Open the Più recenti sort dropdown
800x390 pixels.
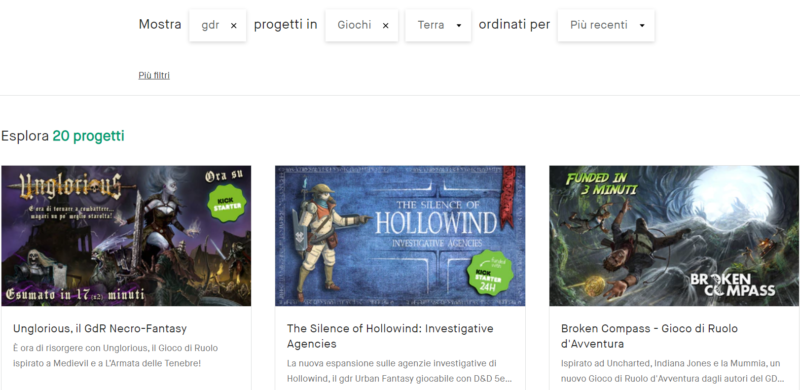(606, 25)
